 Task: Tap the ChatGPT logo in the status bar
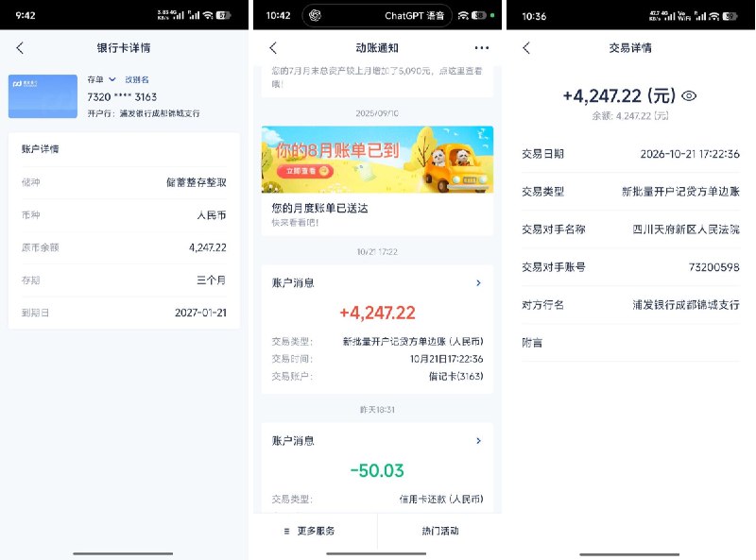[315, 15]
